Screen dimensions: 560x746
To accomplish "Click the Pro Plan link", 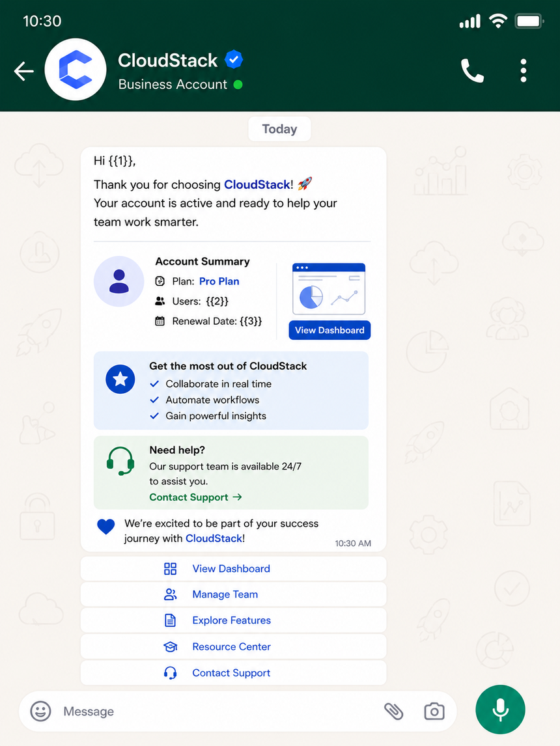I will point(219,281).
